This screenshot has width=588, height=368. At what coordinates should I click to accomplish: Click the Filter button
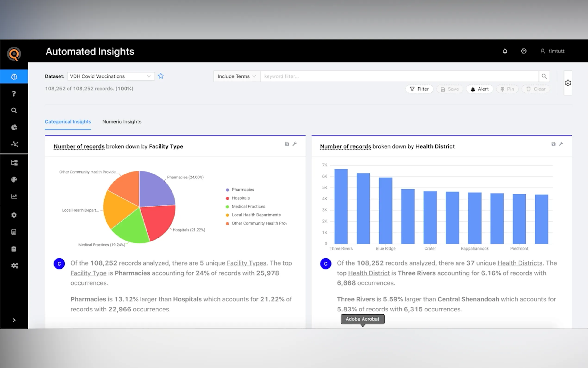point(419,89)
